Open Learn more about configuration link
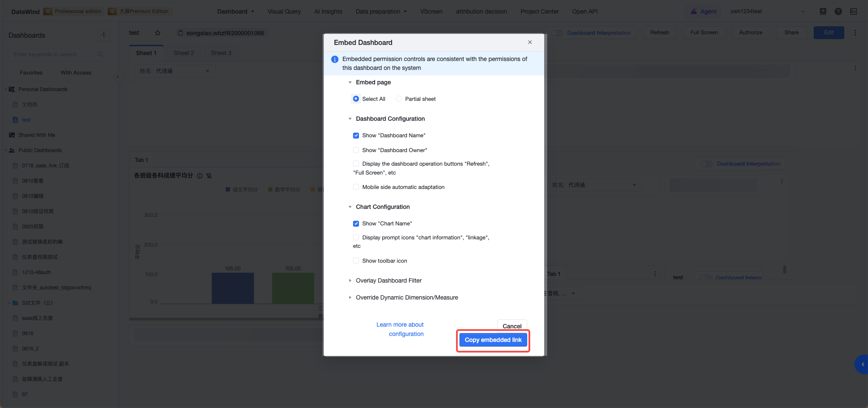 coord(400,329)
